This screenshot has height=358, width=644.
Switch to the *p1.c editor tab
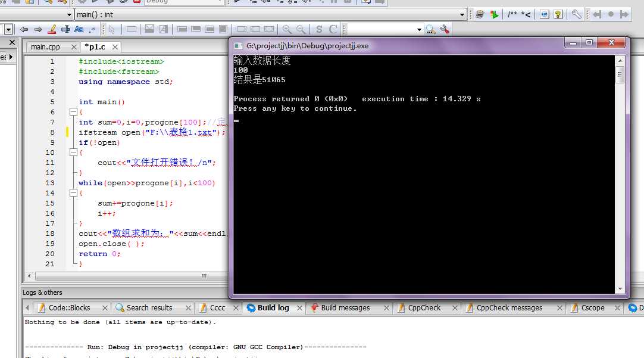click(x=95, y=47)
